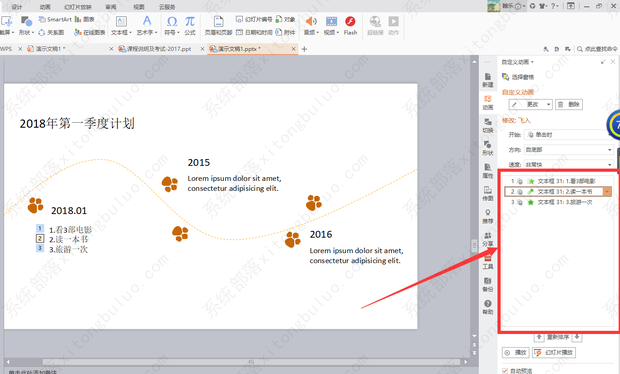Insert a symbol with the Ω 符号 icon
This screenshot has width=620, height=374.
172,25
